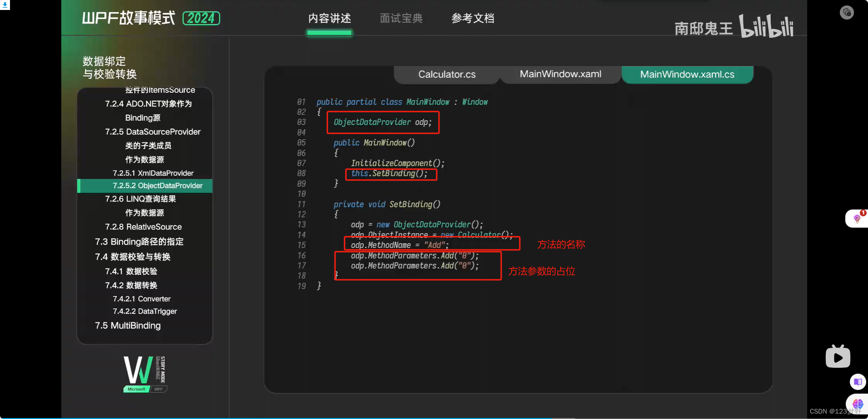This screenshot has height=419, width=868.
Task: Open section 7.4.2.1 Converter
Action: pyautogui.click(x=142, y=299)
